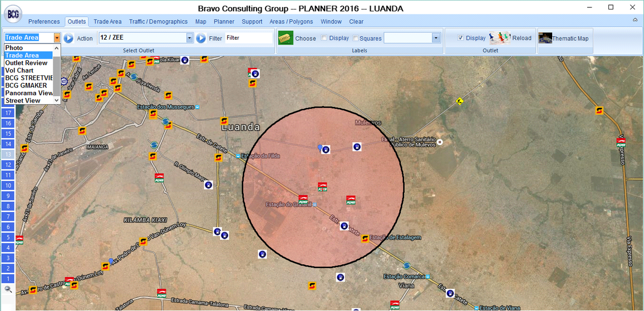Click the Pumangol station marker at circle center
The height and width of the screenshot is (311, 644).
point(322,186)
